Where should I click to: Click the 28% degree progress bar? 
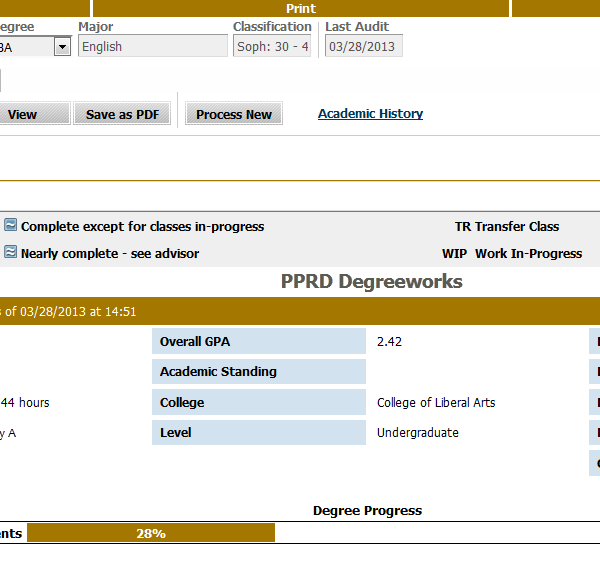pos(151,533)
